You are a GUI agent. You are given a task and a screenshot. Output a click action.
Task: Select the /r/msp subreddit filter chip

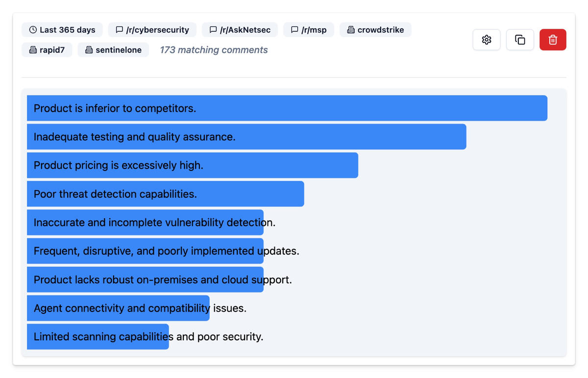pos(309,30)
